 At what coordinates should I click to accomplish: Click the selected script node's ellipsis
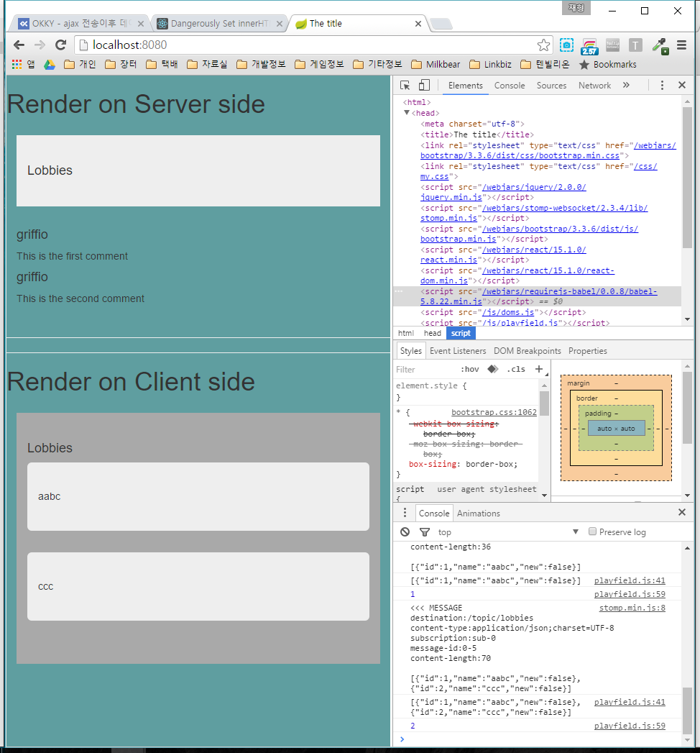(x=399, y=291)
